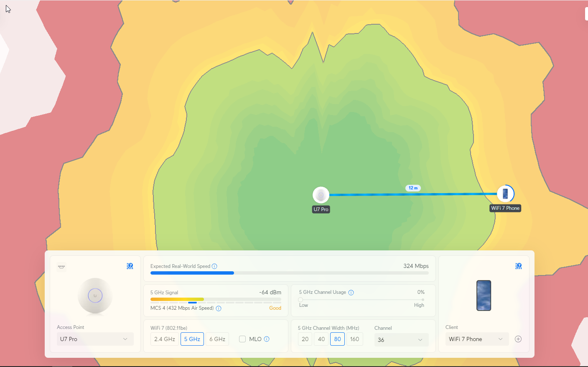Click the WiFi 7 Phone map label
Image resolution: width=588 pixels, height=367 pixels.
point(505,208)
